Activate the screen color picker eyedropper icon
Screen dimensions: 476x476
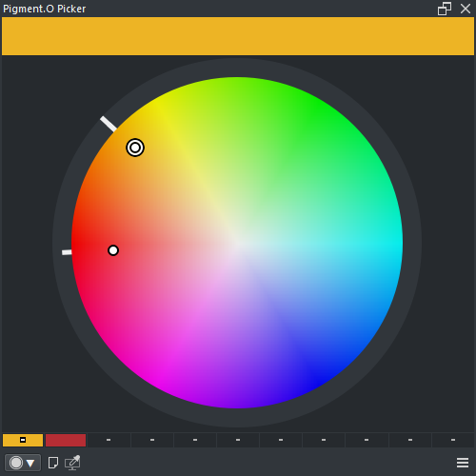[x=72, y=463]
